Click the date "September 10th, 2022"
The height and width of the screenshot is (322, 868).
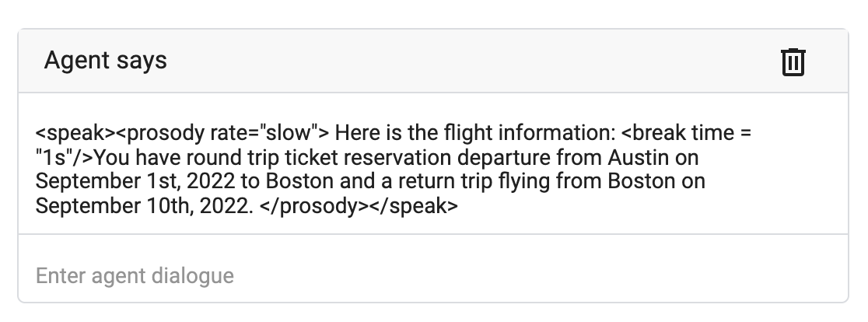click(144, 206)
